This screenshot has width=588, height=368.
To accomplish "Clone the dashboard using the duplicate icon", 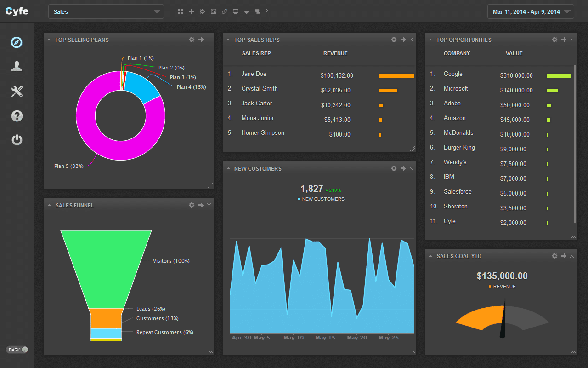I will (x=257, y=11).
